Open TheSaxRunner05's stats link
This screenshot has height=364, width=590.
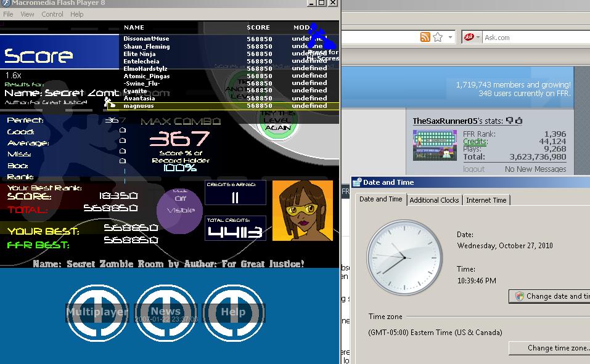(x=458, y=121)
